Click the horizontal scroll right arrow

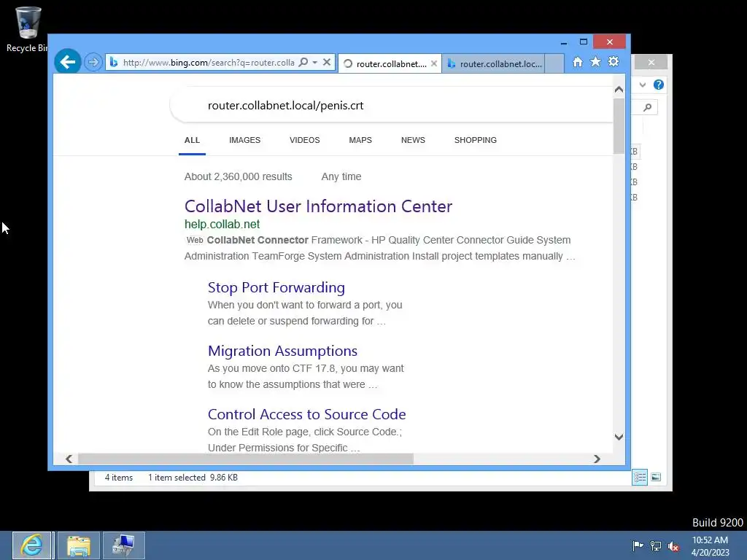point(597,459)
